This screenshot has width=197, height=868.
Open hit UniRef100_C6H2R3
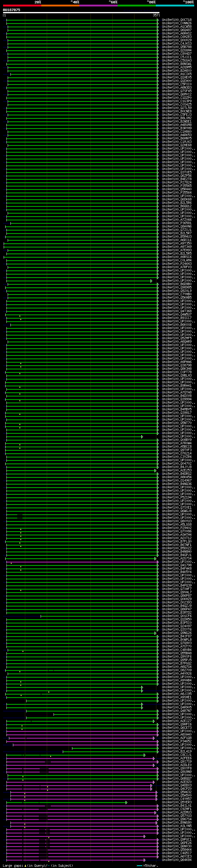point(177,37)
